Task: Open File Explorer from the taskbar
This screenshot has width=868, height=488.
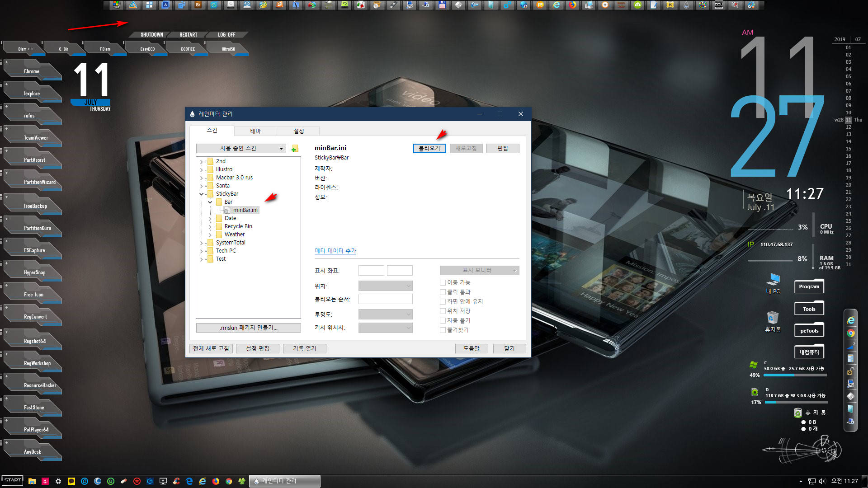Action: [x=32, y=481]
